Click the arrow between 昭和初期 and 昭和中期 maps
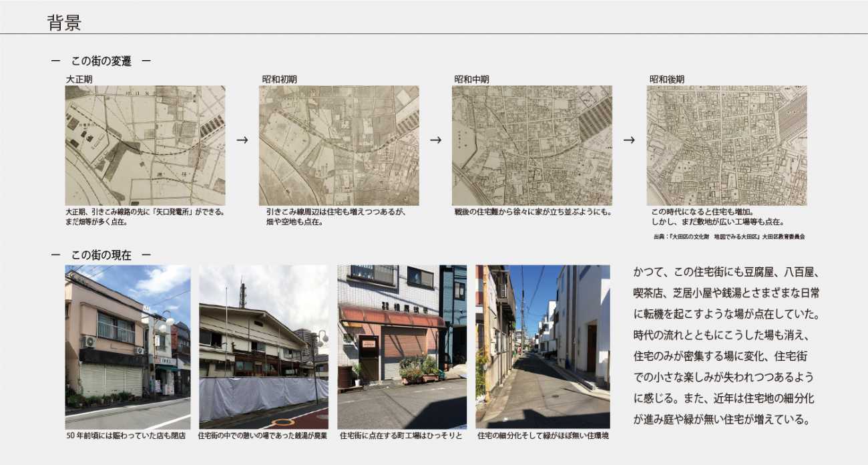The width and height of the screenshot is (868, 465). pyautogui.click(x=435, y=140)
